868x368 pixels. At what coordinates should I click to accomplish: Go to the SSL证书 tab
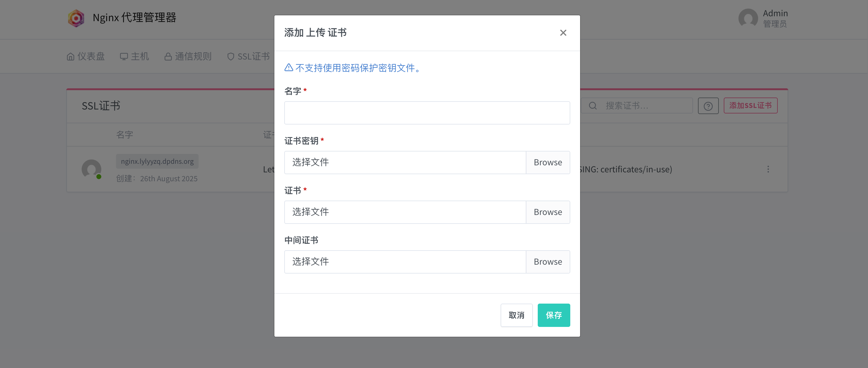point(249,56)
